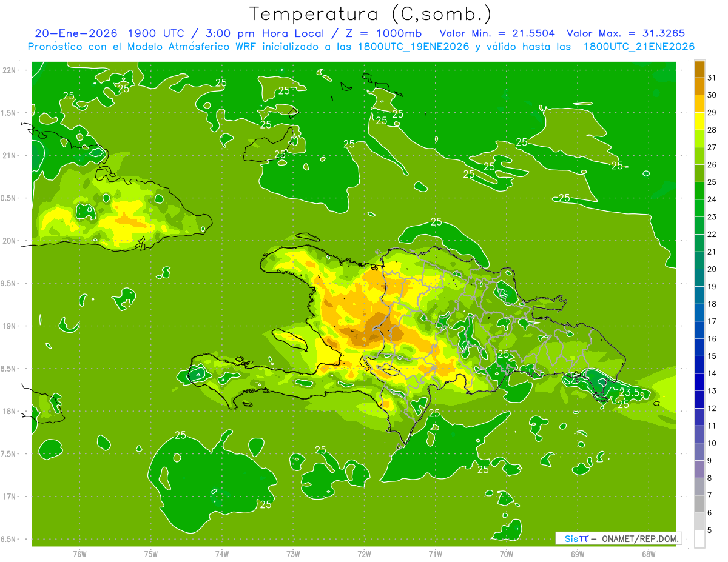Click the legend swatch between 28 and 29
This screenshot has width=728, height=562.
click(699, 121)
